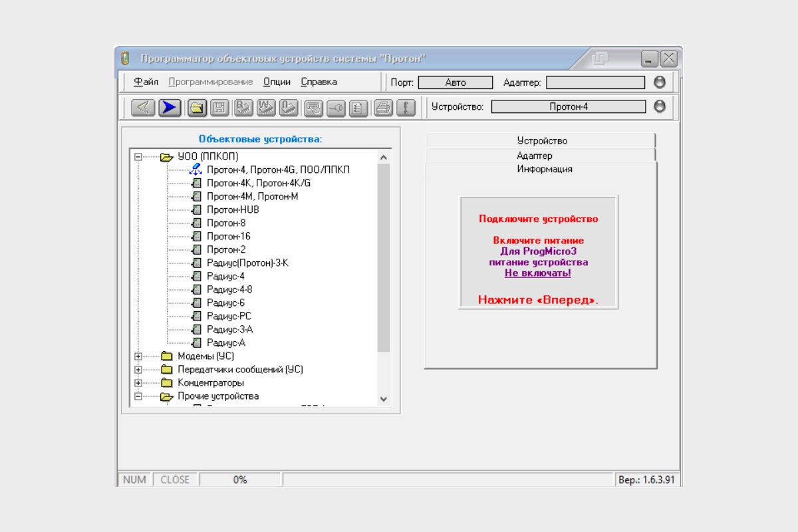798x532 pixels.
Task: Click the exclamation mark toolbar icon
Action: tap(406, 107)
